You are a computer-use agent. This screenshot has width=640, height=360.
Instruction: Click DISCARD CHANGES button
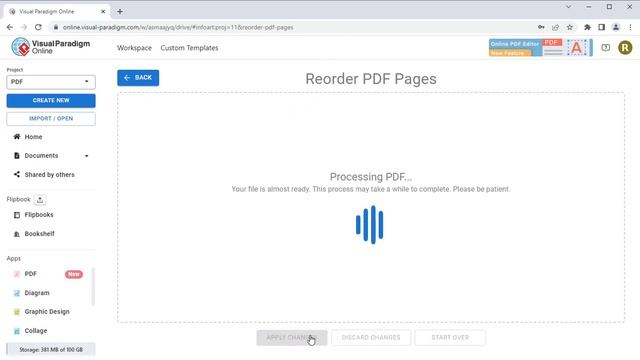[x=371, y=338]
